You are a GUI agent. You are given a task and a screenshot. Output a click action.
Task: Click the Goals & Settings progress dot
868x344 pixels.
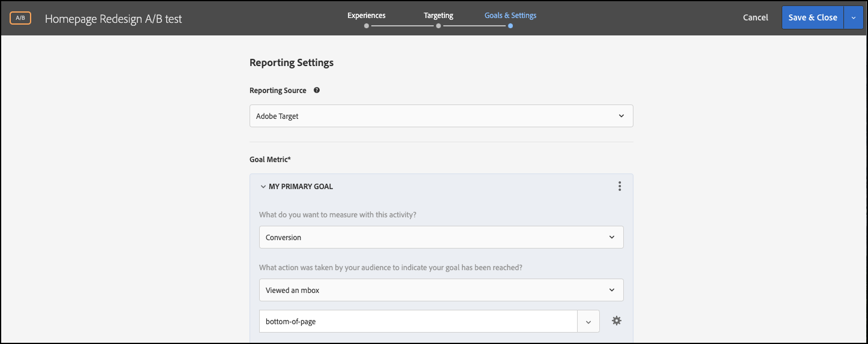coord(510,26)
